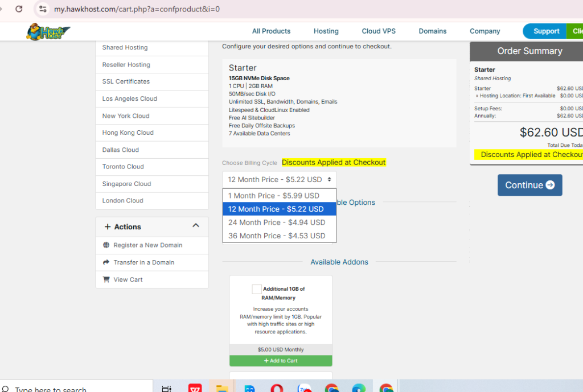This screenshot has height=392, width=583.
Task: Open the Hosting menu
Action: 326,31
